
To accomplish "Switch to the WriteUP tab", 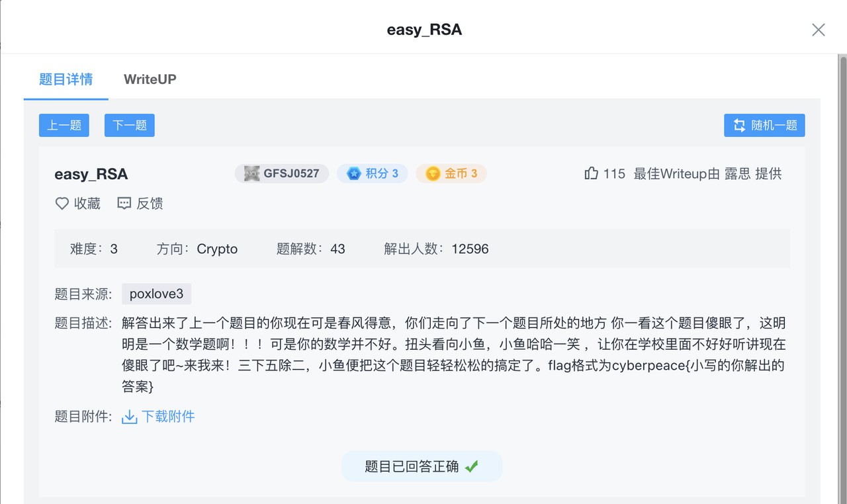I will click(x=150, y=79).
